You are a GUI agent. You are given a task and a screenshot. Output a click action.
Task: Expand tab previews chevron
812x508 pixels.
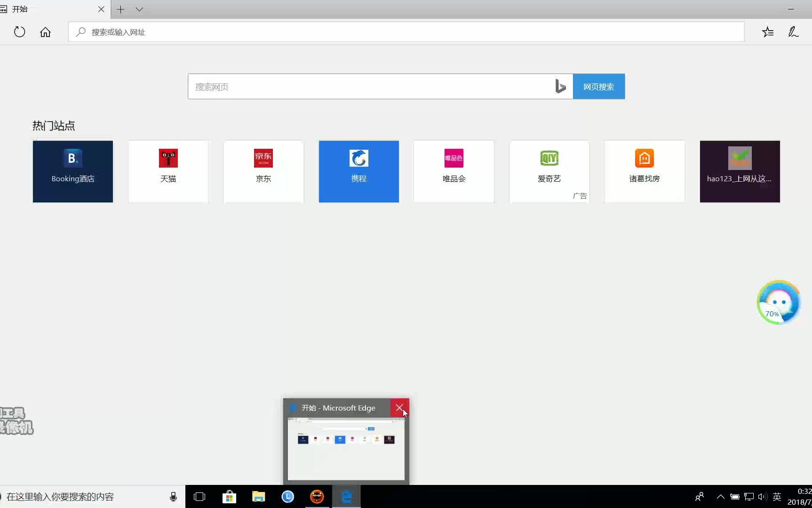139,9
